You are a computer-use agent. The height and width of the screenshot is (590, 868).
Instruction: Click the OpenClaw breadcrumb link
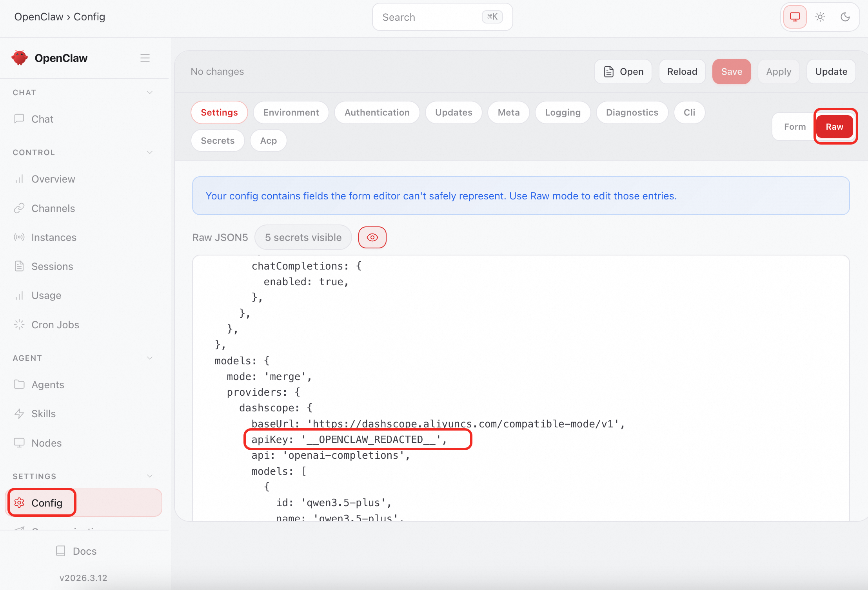tap(38, 17)
